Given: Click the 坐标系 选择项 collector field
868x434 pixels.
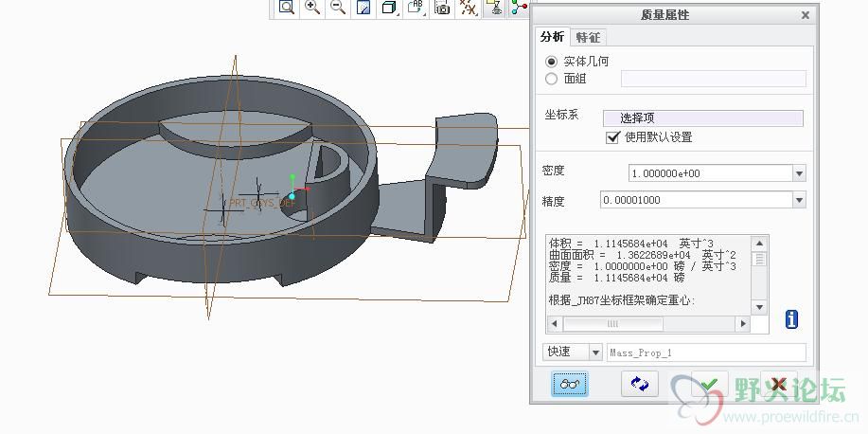Looking at the screenshot, I should 703,118.
